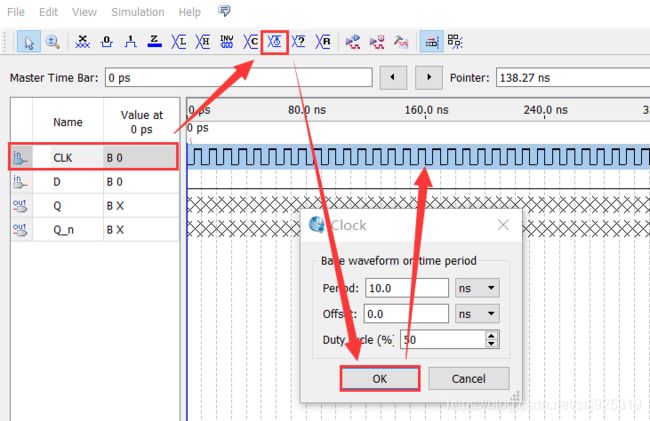Select the D input signal row
The height and width of the screenshot is (421, 650).
(95, 181)
